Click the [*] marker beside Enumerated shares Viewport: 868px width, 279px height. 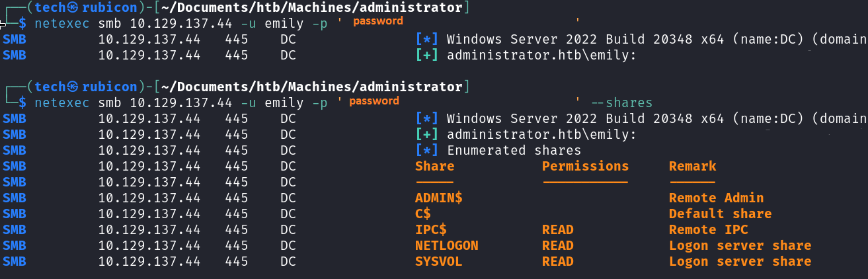(426, 150)
